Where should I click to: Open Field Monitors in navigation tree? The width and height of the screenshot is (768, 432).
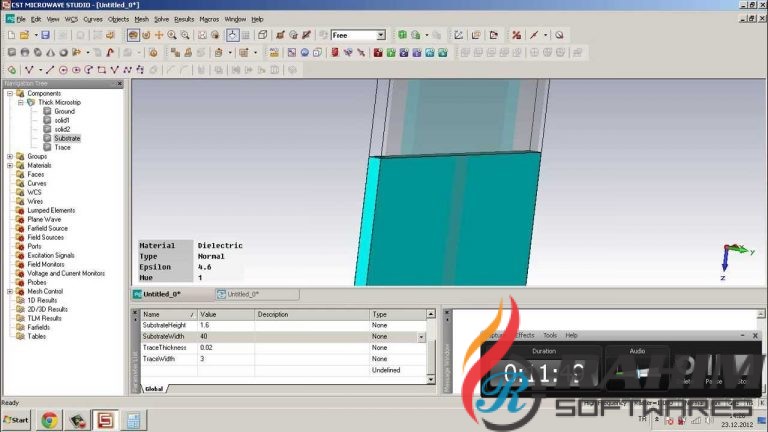[46, 264]
